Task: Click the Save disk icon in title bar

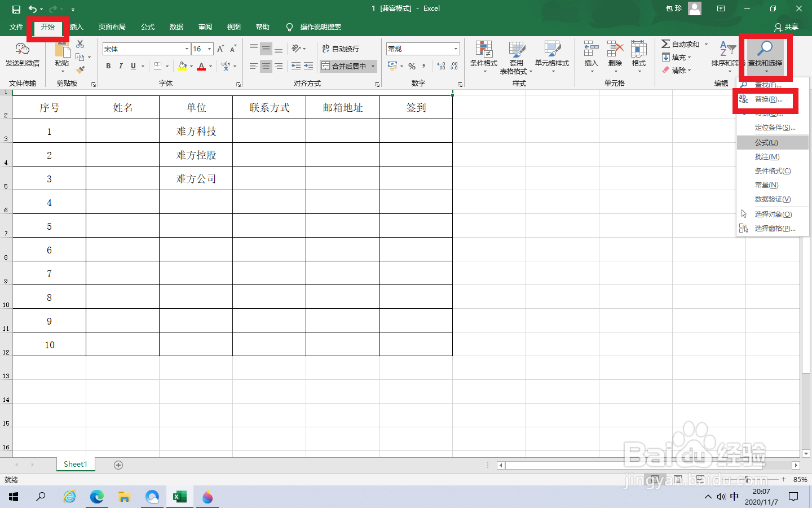Action: (16, 9)
